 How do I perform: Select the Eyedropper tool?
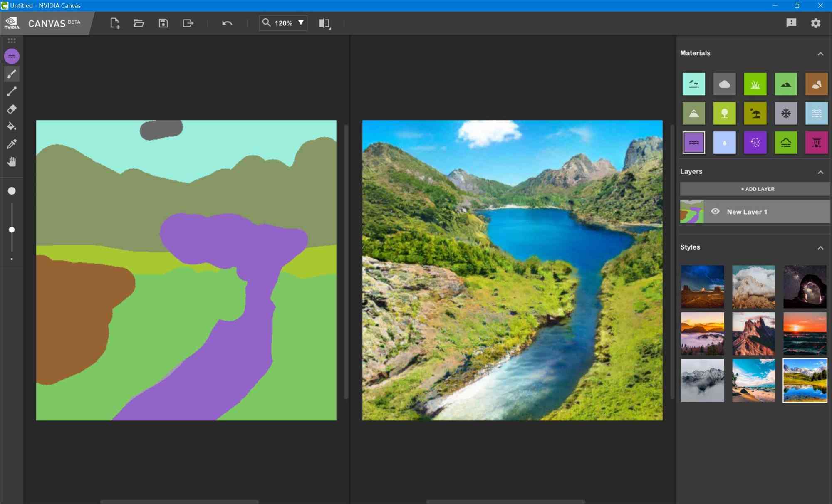[x=11, y=144]
